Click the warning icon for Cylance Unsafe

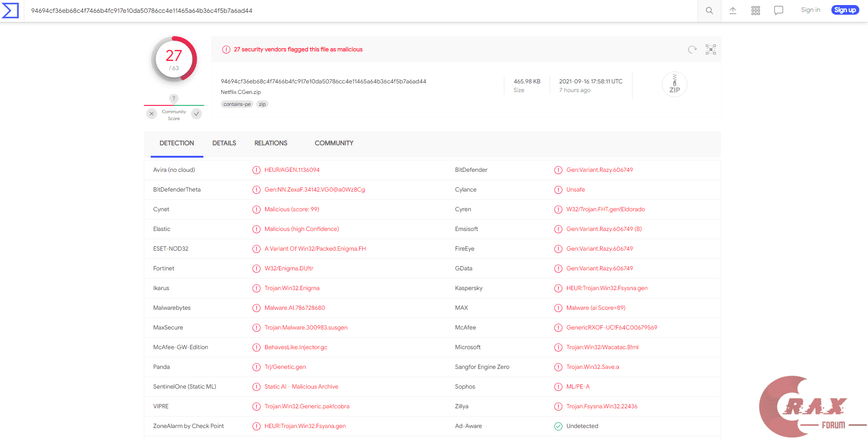[558, 190]
